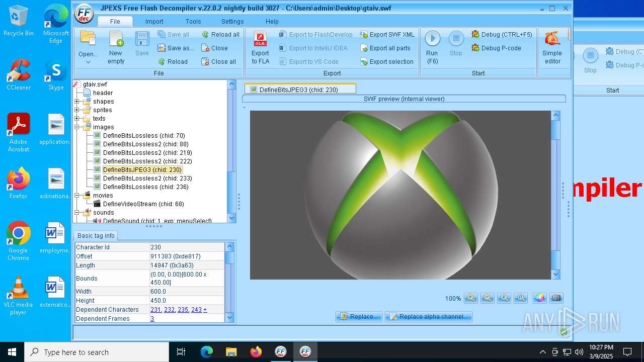Click Export SWF XML
This screenshot has height=362, width=644.
coord(387,35)
